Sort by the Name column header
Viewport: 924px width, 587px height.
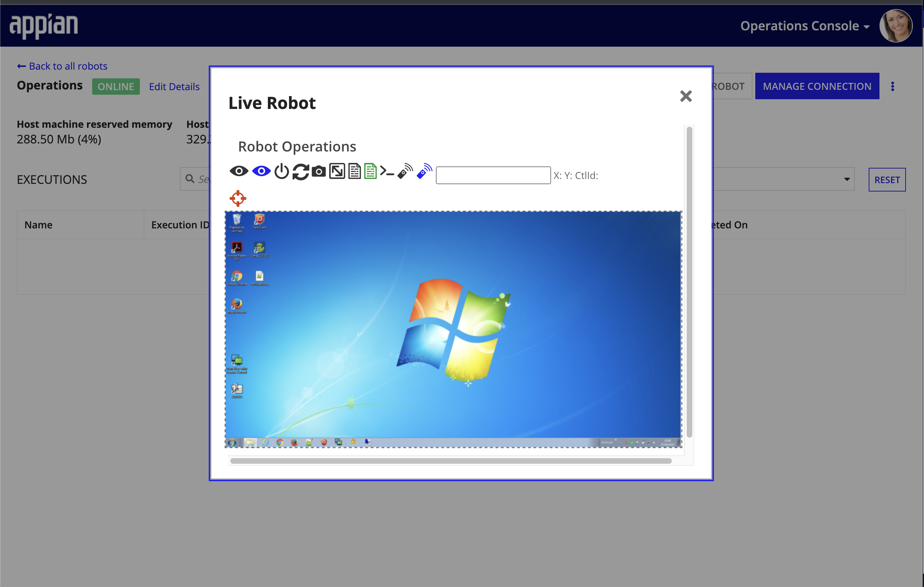(38, 225)
